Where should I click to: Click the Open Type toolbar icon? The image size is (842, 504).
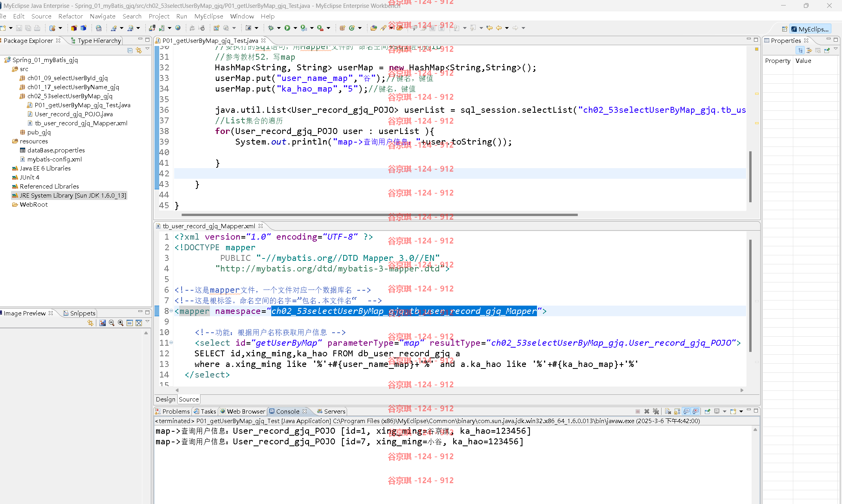coord(374,28)
